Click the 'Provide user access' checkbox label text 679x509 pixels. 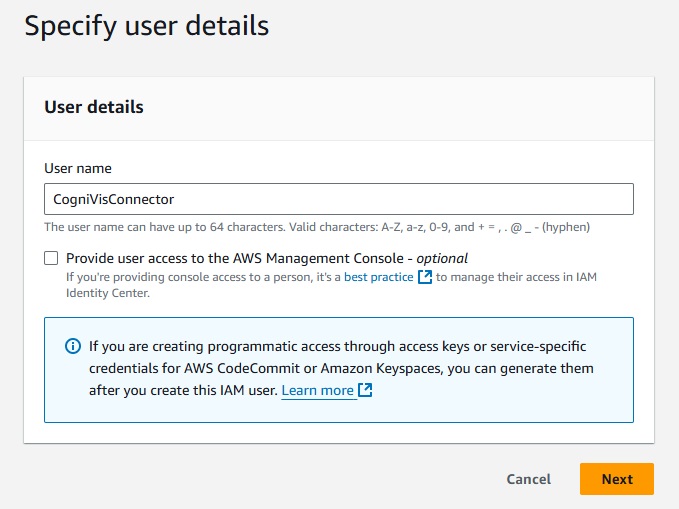(x=238, y=258)
